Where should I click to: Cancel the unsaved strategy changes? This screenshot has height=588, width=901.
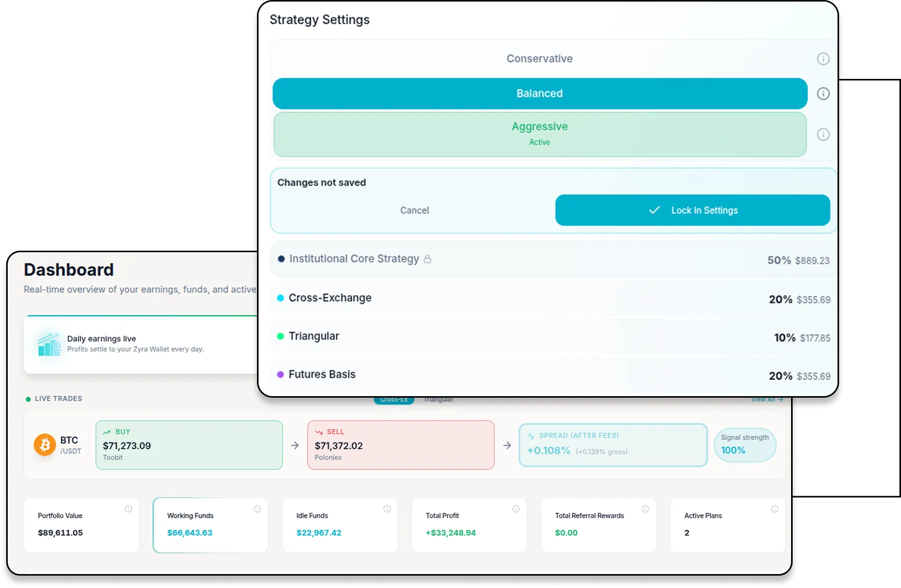414,210
